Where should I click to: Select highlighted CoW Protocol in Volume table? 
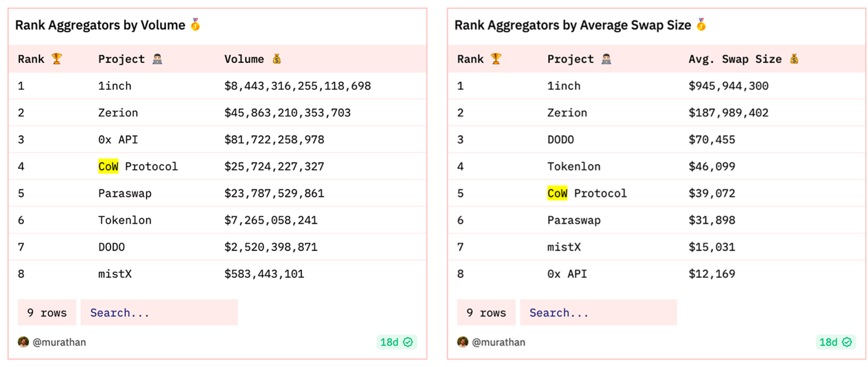138,167
